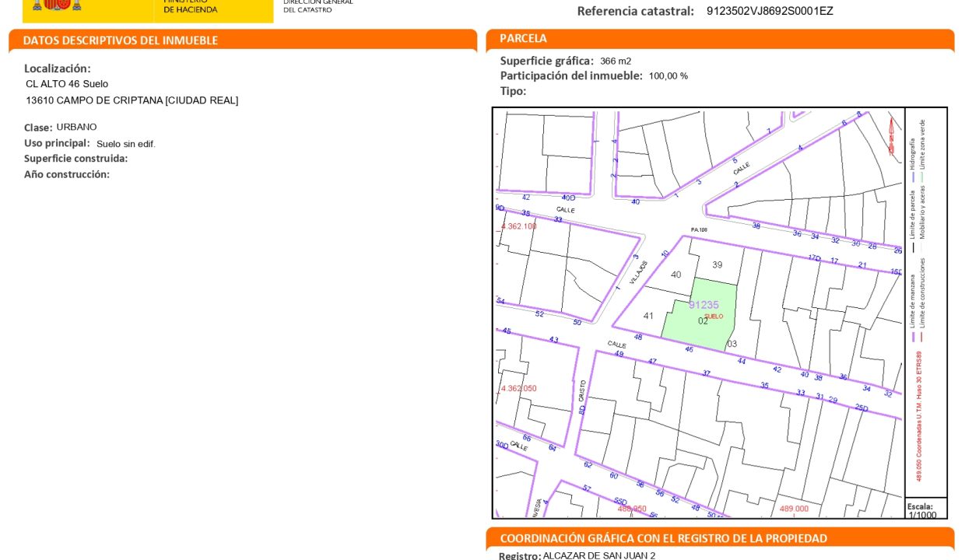Viewport: 965px width, 560px height.
Task: Click the Dirección General del Catastro logo text
Action: point(318,6)
